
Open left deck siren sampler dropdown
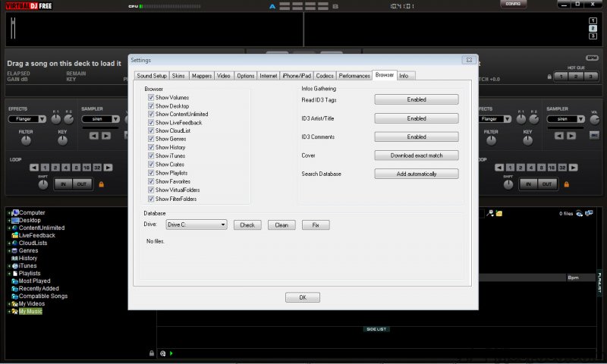[x=116, y=119]
